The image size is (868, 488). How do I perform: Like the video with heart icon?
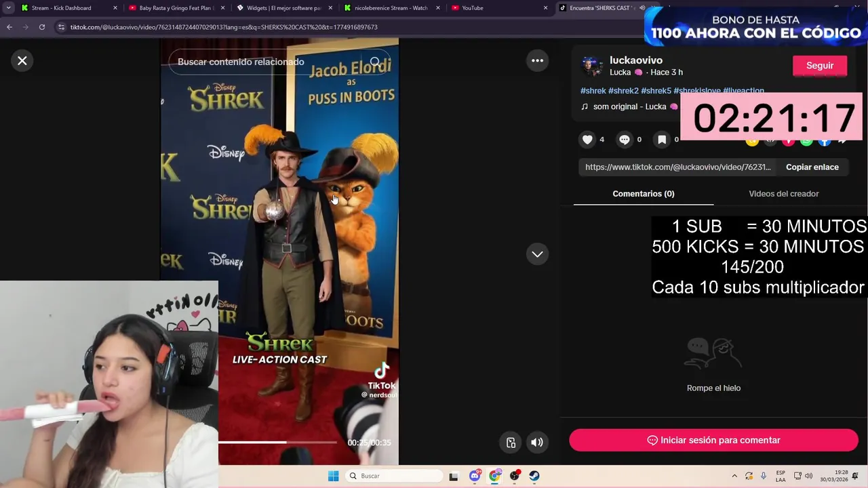587,140
